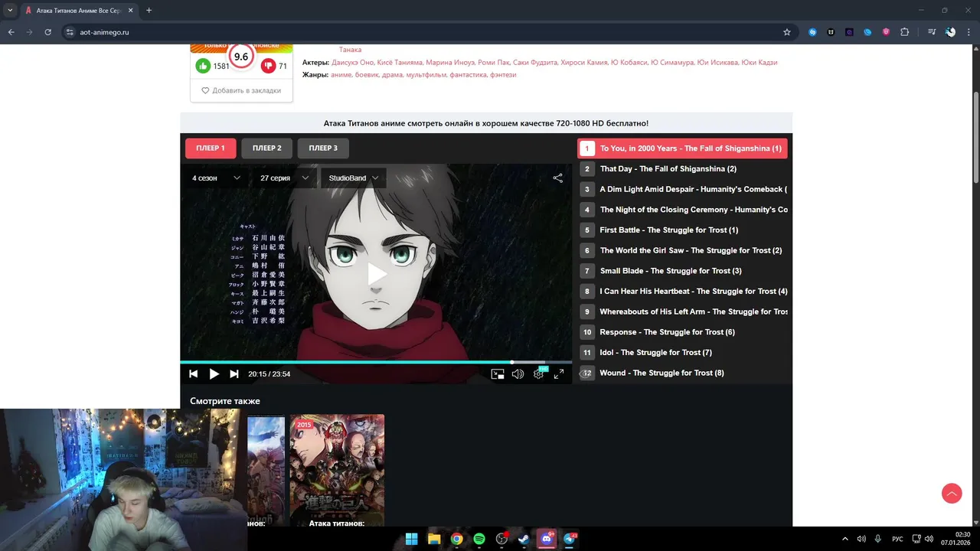Select episode 6 'The World the Girl Saw'
980x551 pixels.
click(x=682, y=250)
